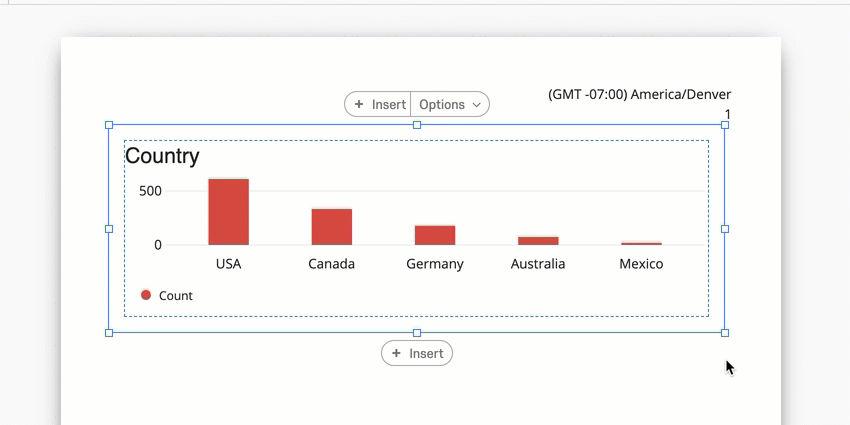Click the Insert button below the chart
The height and width of the screenshot is (425, 850).
tap(417, 353)
